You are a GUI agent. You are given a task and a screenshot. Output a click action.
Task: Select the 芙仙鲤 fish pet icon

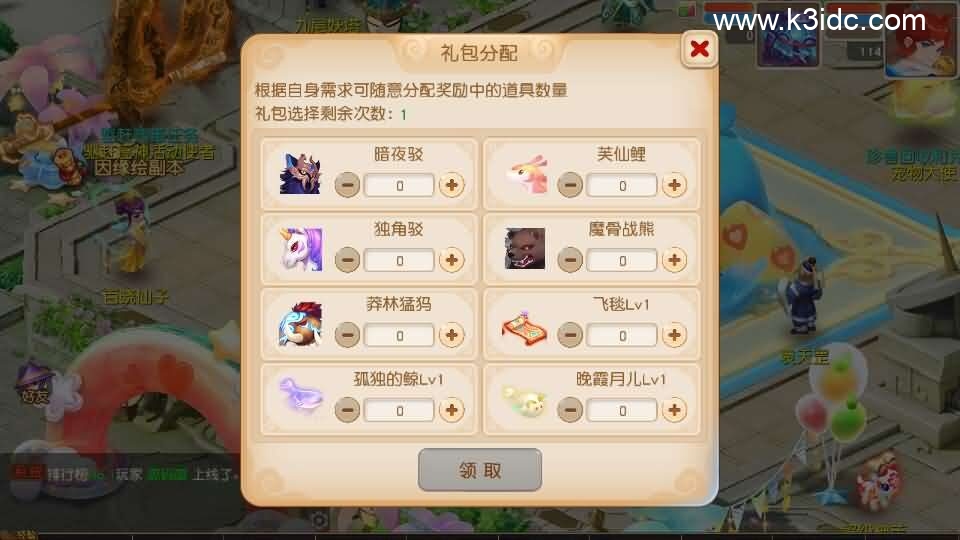coord(526,174)
